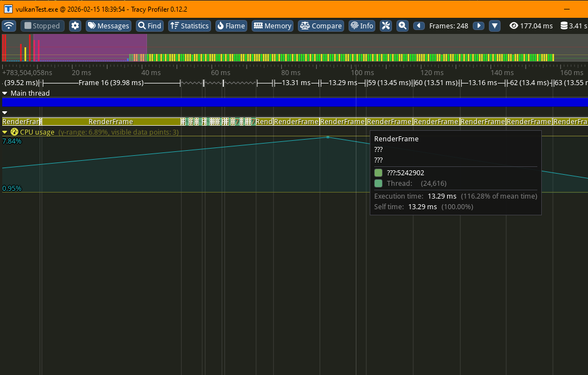Click the tall red bars in frame overview

(x=4, y=48)
